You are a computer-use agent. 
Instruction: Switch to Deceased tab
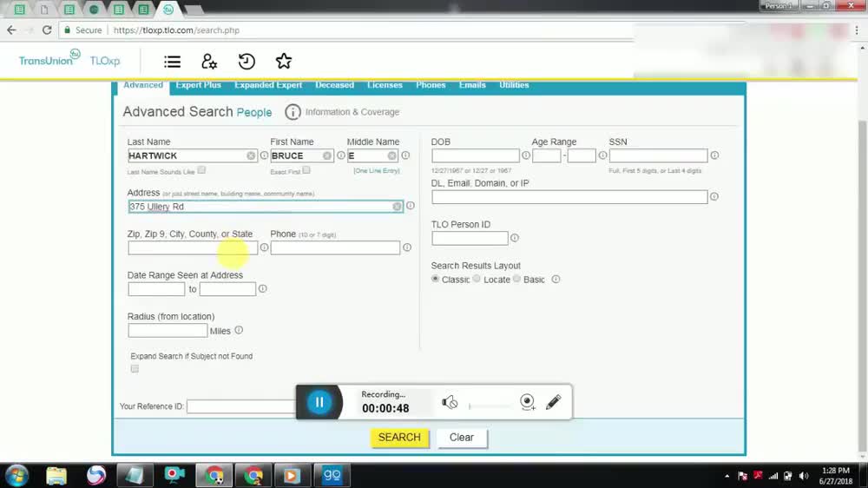click(x=334, y=85)
